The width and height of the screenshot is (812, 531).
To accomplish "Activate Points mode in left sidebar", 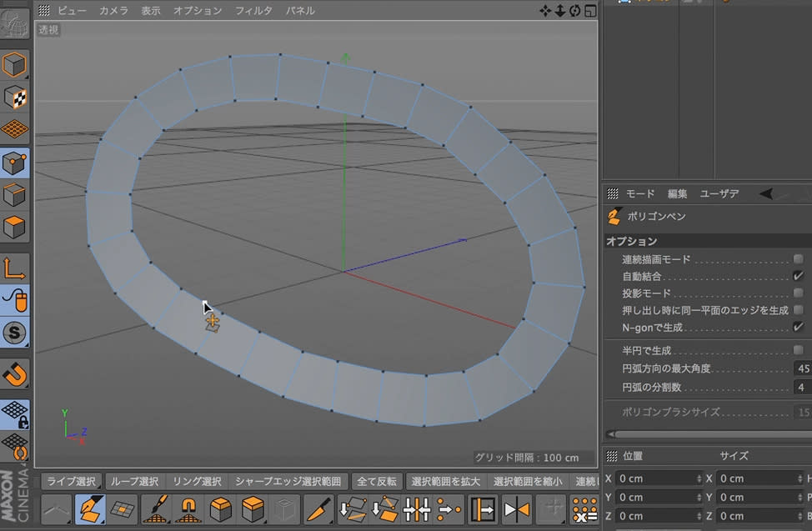I will [x=16, y=163].
